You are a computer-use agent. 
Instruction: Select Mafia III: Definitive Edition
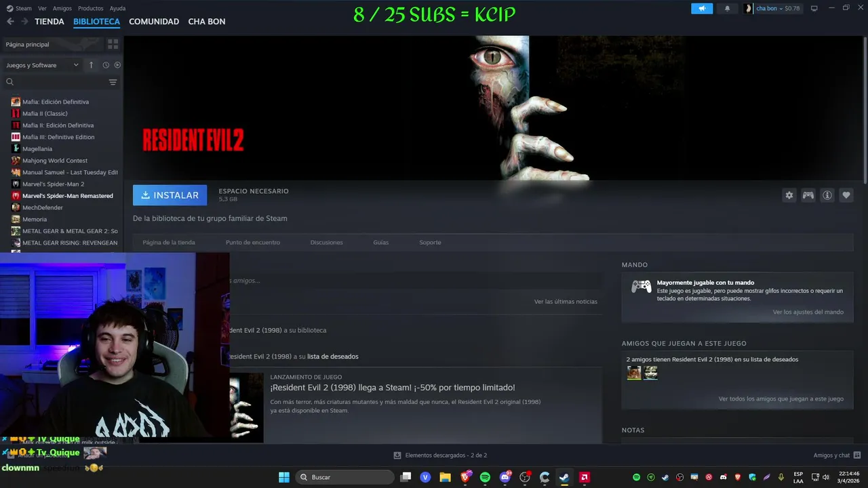click(x=58, y=137)
